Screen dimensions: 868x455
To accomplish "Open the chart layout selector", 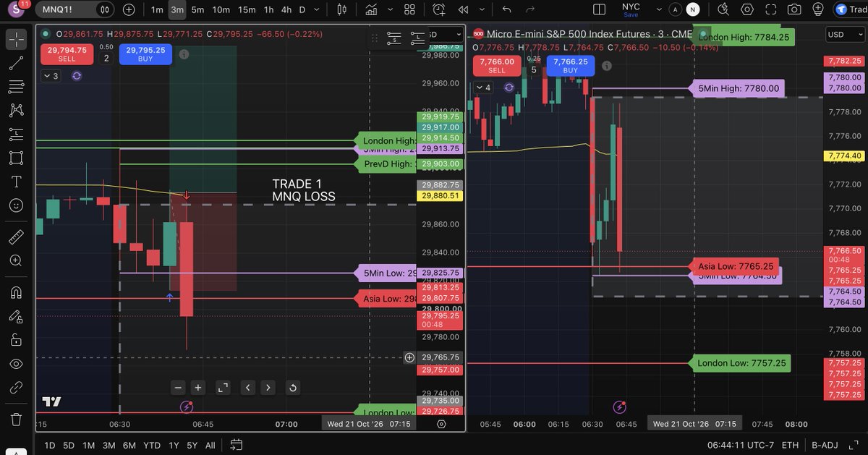I will (599, 10).
